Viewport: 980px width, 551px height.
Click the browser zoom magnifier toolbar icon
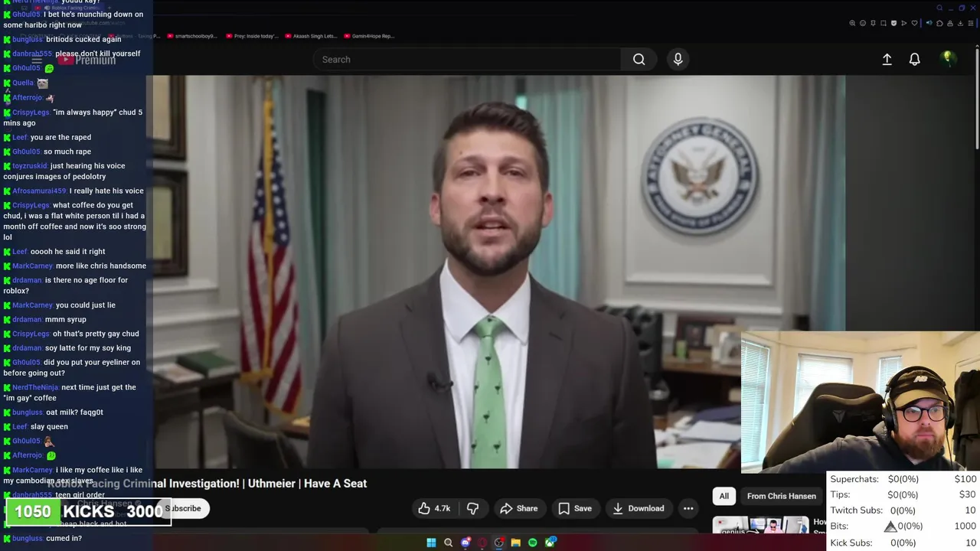pyautogui.click(x=852, y=23)
